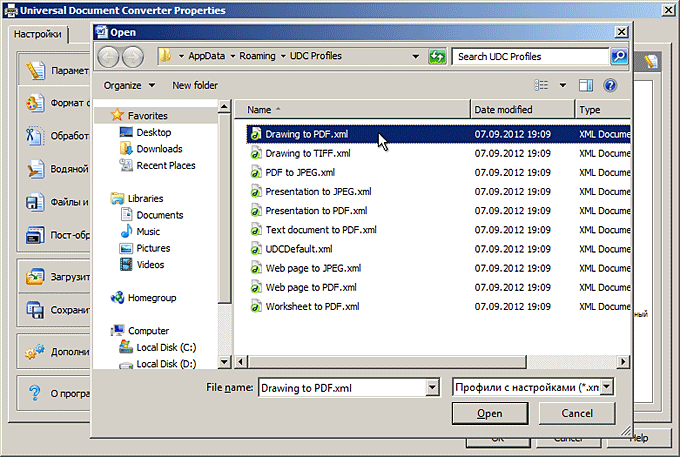This screenshot has width=680, height=457.
Task: Click the Файлы floppy icon in Properties sidebar
Action: [35, 202]
